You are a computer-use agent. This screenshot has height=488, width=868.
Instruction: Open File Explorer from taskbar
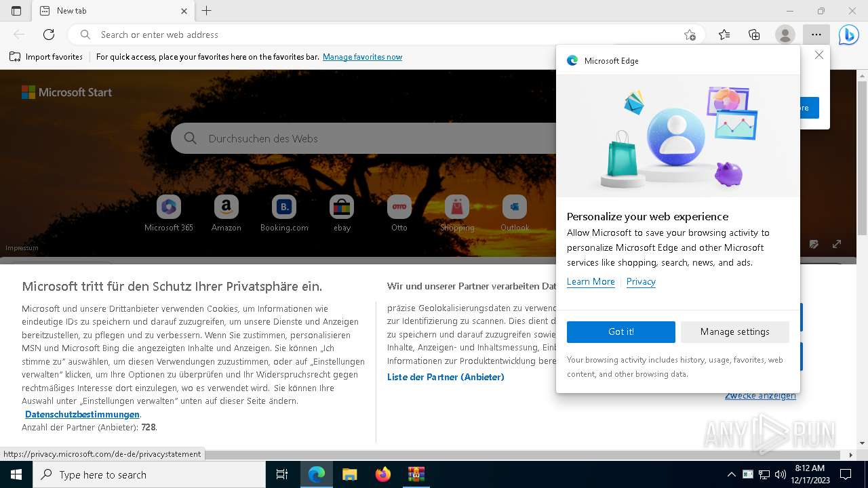349,474
